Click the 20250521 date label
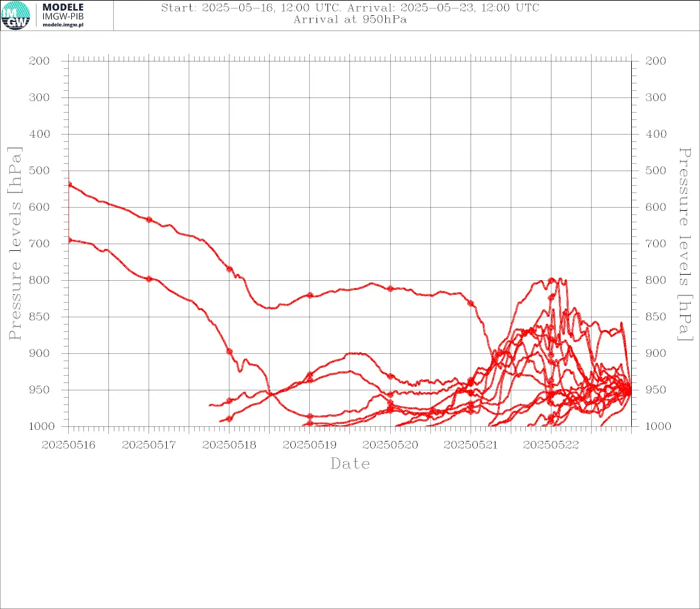Screen dimensions: 700x609 [471, 445]
